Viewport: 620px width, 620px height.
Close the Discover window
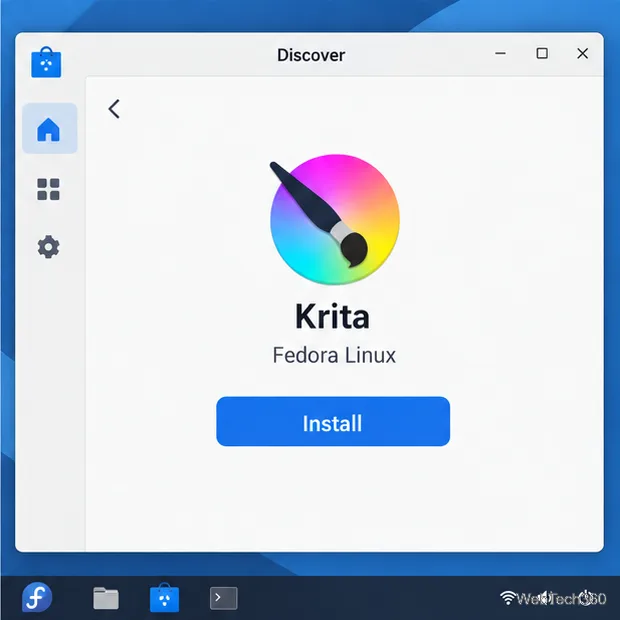(x=582, y=53)
